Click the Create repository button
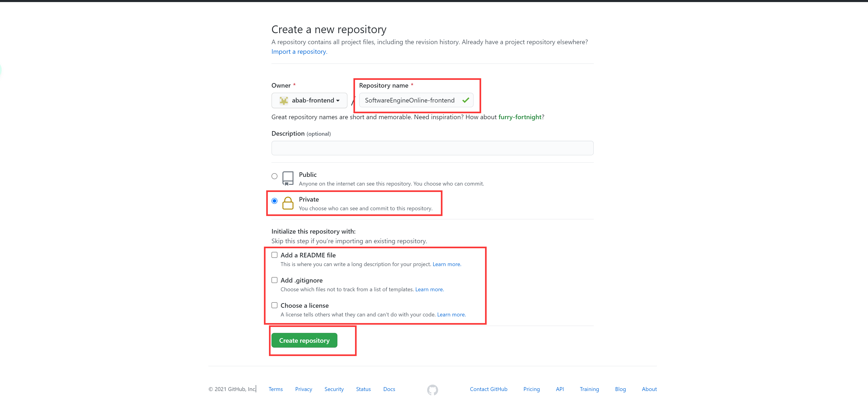This screenshot has width=868, height=402. [304, 340]
